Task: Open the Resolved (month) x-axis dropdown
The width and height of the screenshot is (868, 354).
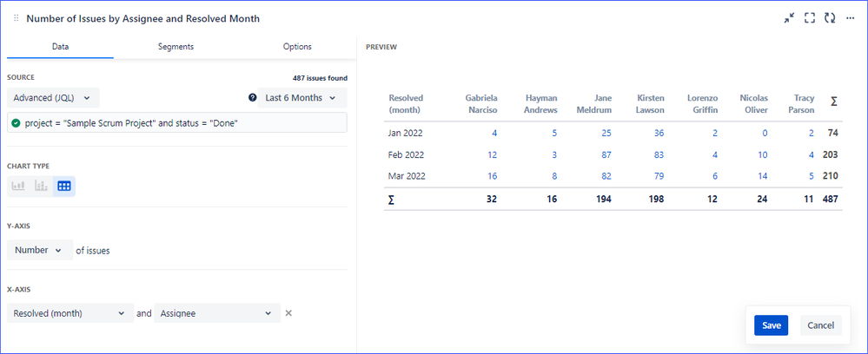Action: 70,313
